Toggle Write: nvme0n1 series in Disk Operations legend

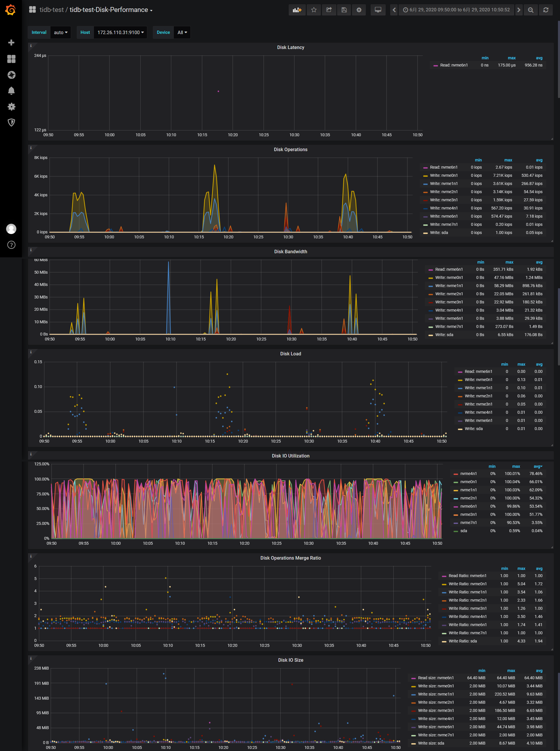pyautogui.click(x=443, y=175)
